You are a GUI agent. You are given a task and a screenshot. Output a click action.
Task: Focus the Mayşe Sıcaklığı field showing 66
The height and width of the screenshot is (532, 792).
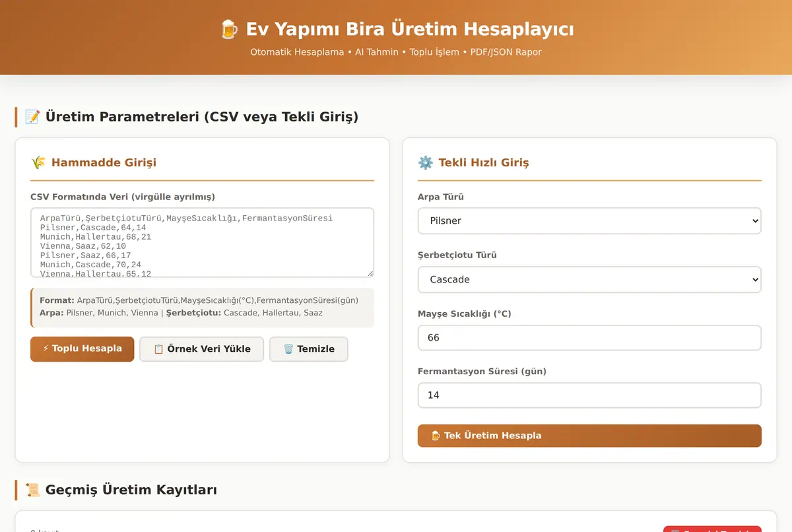tap(589, 337)
